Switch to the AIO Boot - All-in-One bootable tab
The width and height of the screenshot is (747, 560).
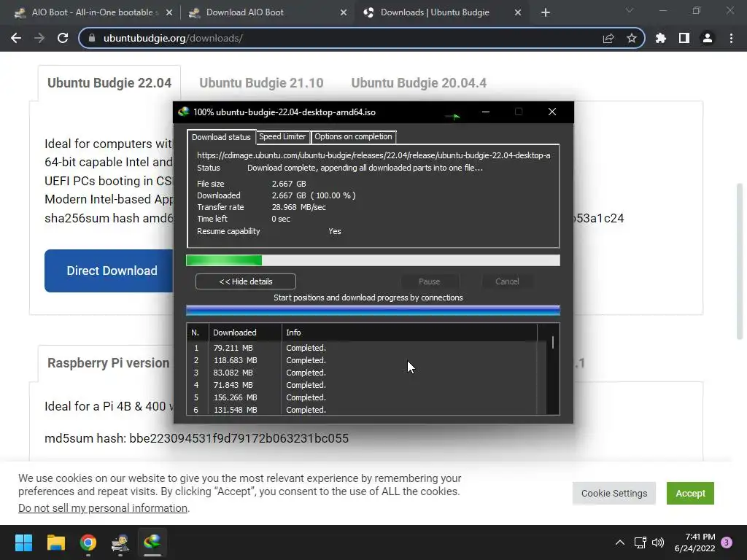tap(93, 12)
